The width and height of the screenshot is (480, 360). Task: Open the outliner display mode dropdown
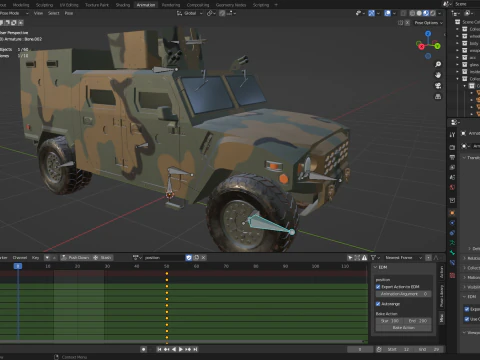coord(469,13)
